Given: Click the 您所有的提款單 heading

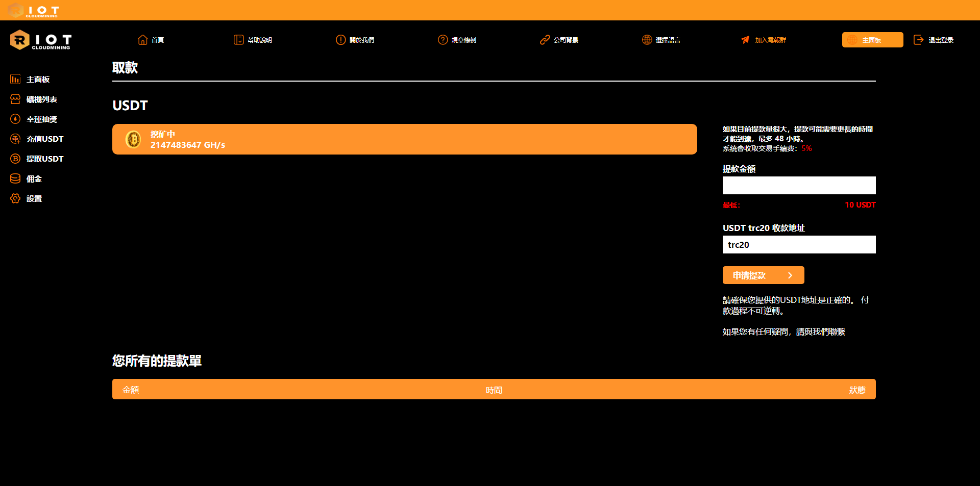Looking at the screenshot, I should (x=157, y=361).
